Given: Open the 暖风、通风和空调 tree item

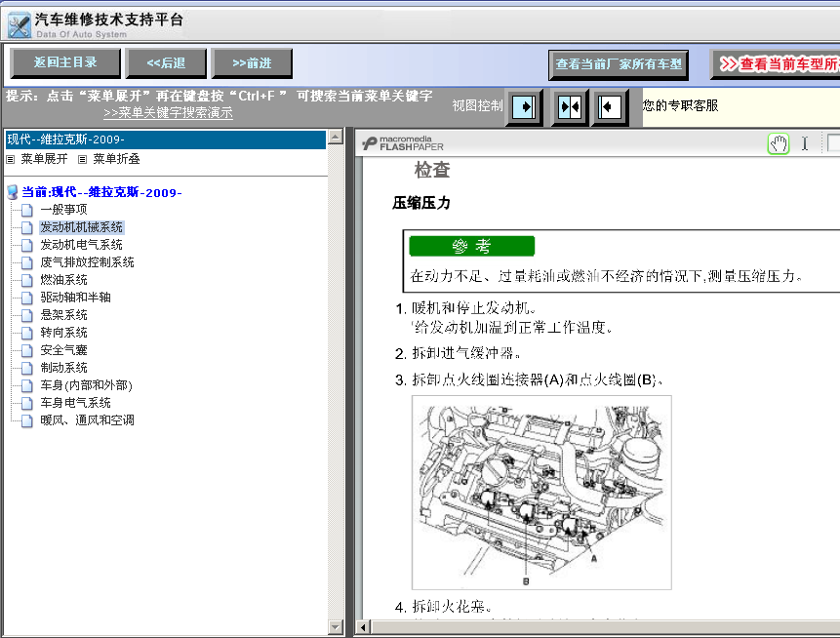Looking at the screenshot, I should (x=88, y=420).
